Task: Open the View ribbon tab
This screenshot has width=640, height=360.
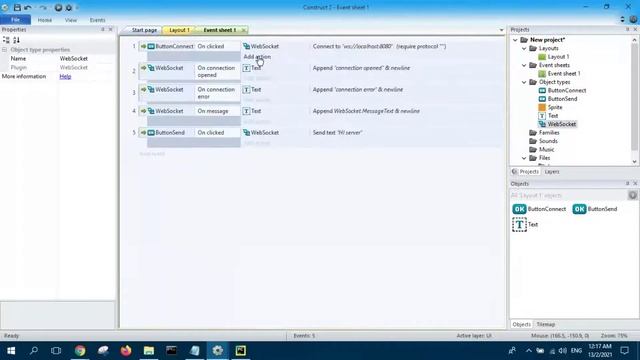Action: coord(71,20)
